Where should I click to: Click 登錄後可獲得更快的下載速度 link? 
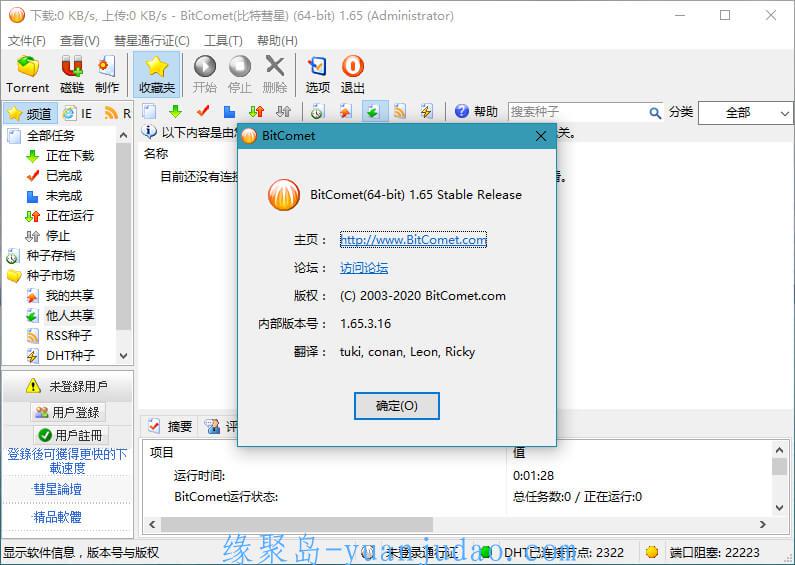point(67,461)
